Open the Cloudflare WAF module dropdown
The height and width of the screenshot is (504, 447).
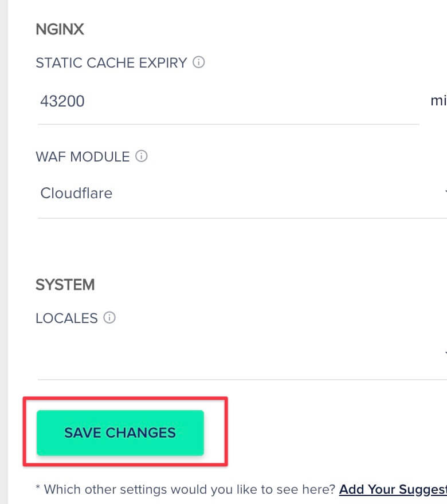coord(242,194)
